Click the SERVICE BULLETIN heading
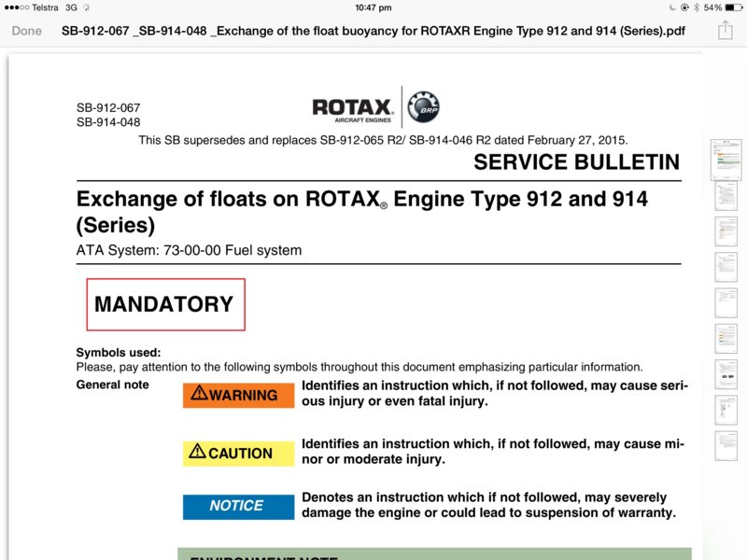The width and height of the screenshot is (747, 560). 576,161
